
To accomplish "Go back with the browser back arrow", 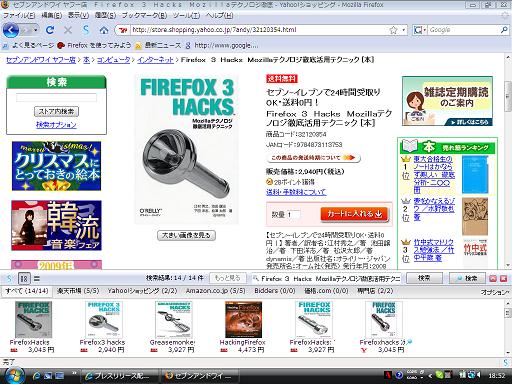I will coord(11,30).
